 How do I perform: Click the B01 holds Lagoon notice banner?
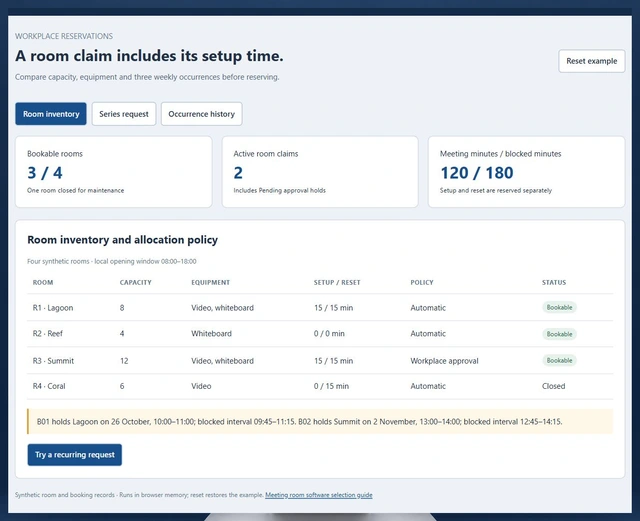(320, 421)
